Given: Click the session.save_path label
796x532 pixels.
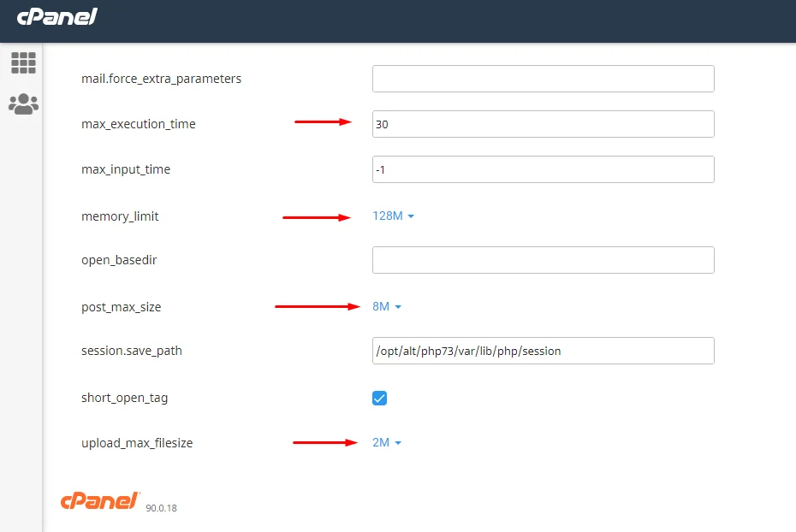Looking at the screenshot, I should coord(132,351).
